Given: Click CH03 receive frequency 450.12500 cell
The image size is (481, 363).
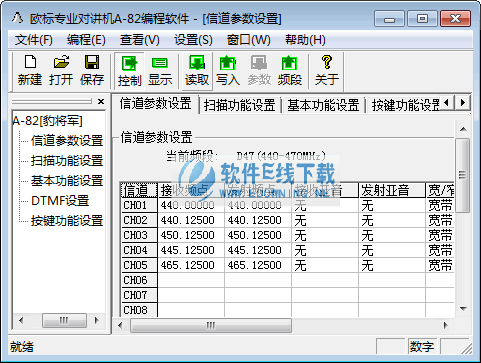Looking at the screenshot, I should [x=191, y=235].
